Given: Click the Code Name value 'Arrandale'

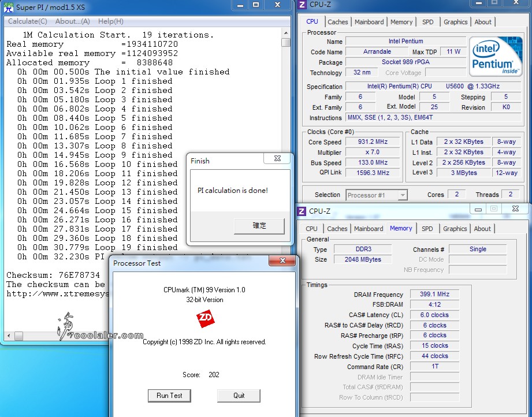Looking at the screenshot, I should (x=377, y=51).
